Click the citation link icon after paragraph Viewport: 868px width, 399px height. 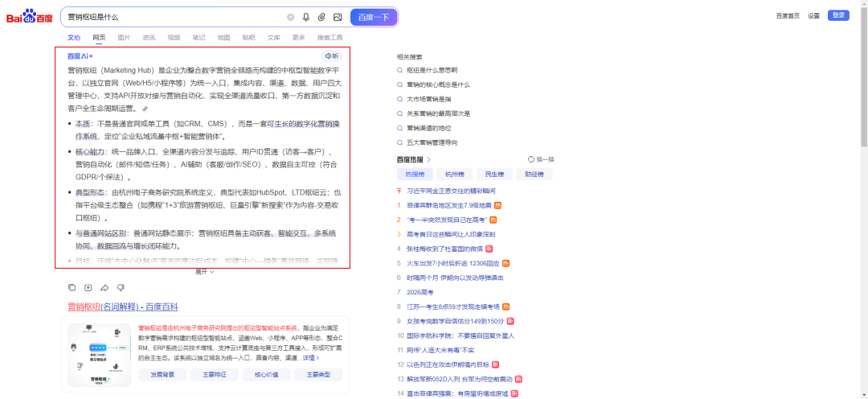(145, 109)
